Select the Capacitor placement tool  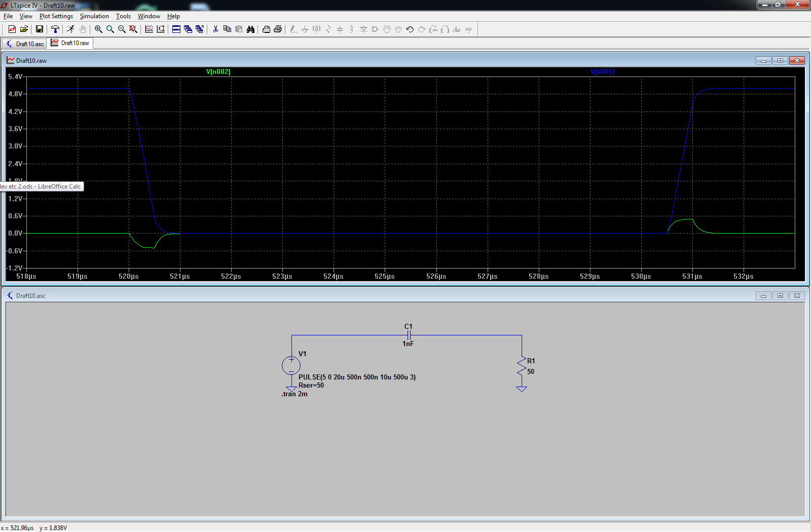pyautogui.click(x=340, y=29)
